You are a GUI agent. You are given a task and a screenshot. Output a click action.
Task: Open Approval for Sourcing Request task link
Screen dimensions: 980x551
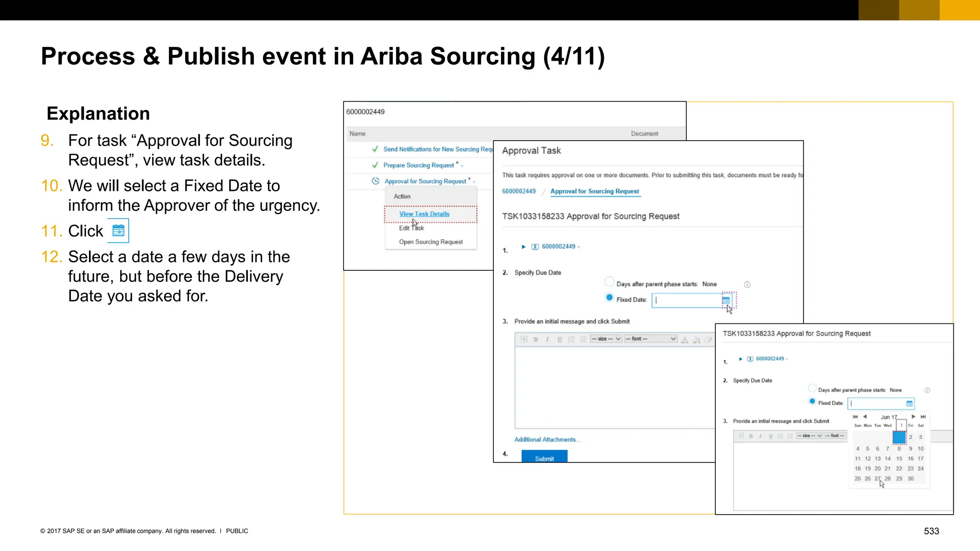(x=425, y=181)
